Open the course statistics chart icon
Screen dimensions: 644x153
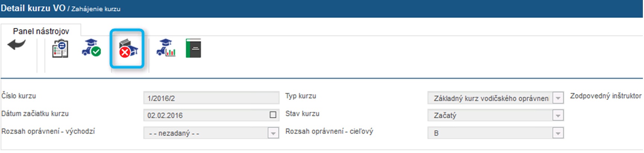point(166,48)
